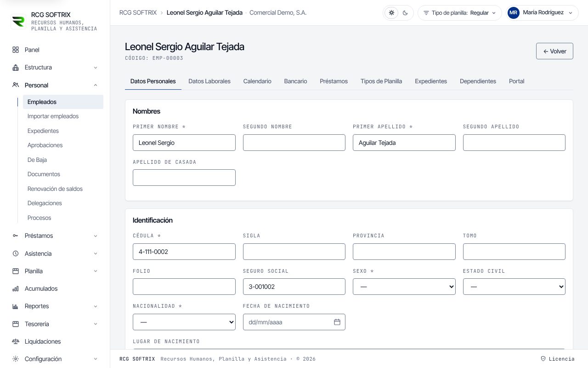588x368 pixels.
Task: Expand the Planilla sidebar section
Action: coord(96,271)
